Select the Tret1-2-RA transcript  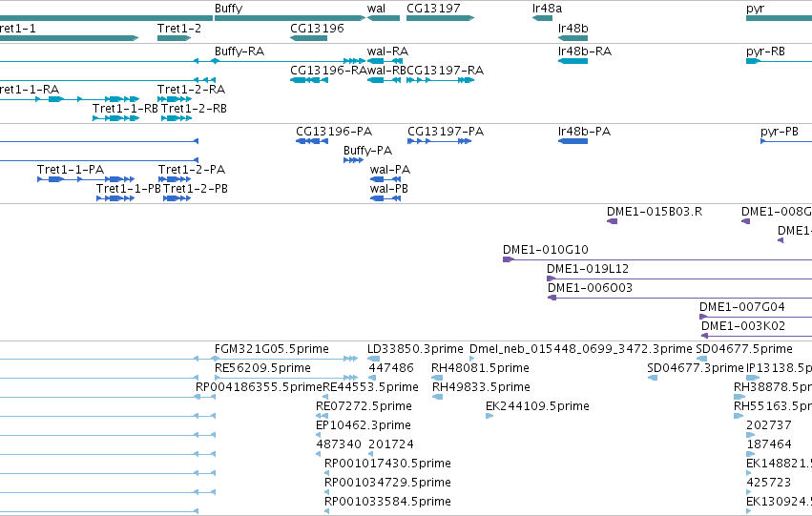175,99
